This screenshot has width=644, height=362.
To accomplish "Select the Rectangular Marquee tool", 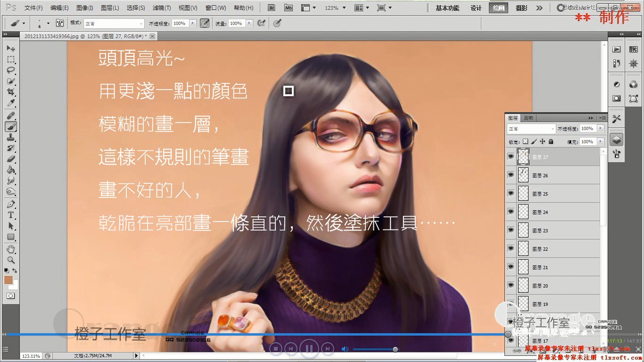I will tap(11, 59).
